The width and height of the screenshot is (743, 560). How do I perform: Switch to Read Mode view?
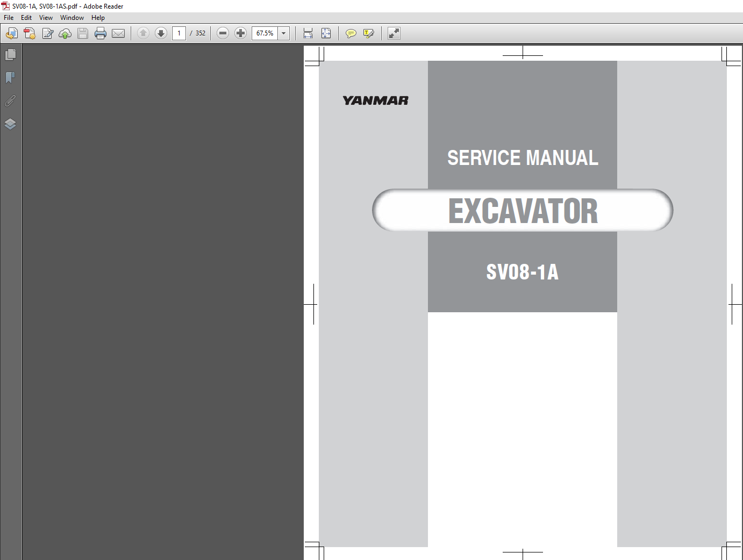pos(394,33)
